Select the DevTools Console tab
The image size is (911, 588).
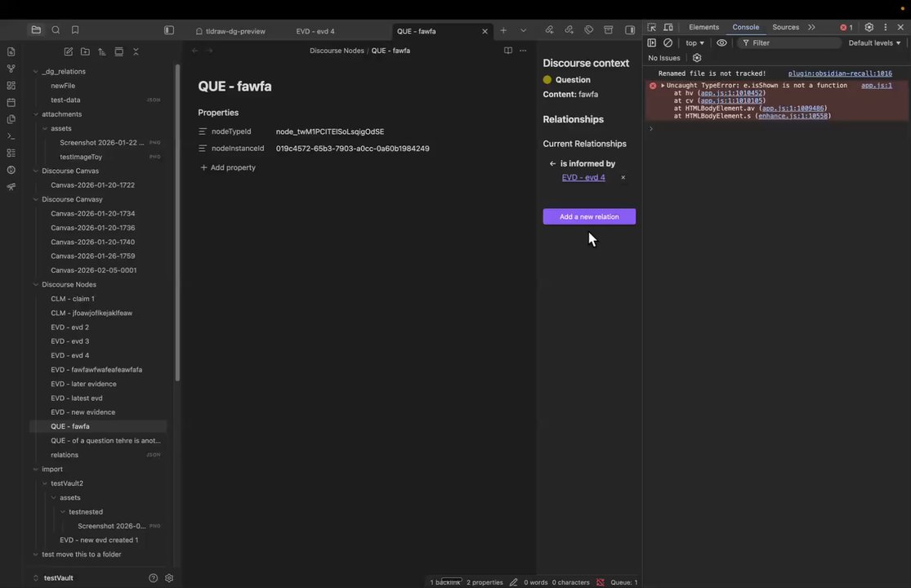[745, 27]
